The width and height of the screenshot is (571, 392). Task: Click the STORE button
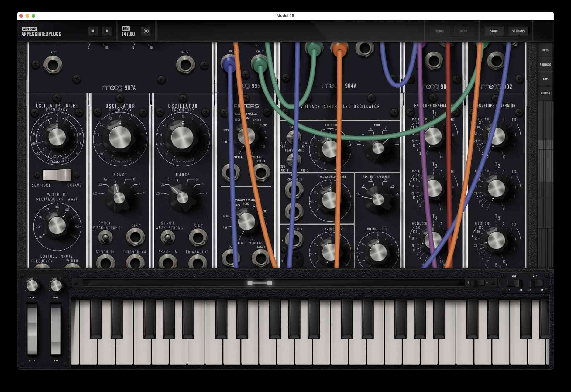494,31
